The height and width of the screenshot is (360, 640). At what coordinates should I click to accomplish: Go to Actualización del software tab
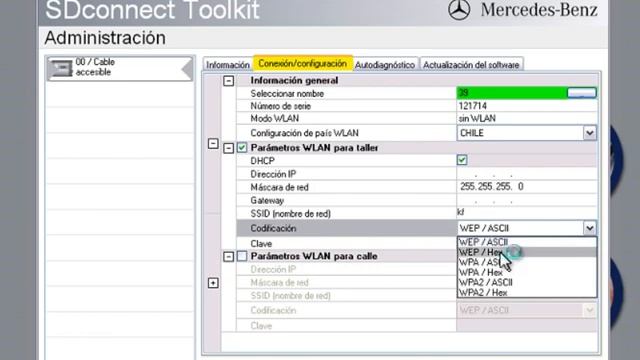click(x=471, y=64)
